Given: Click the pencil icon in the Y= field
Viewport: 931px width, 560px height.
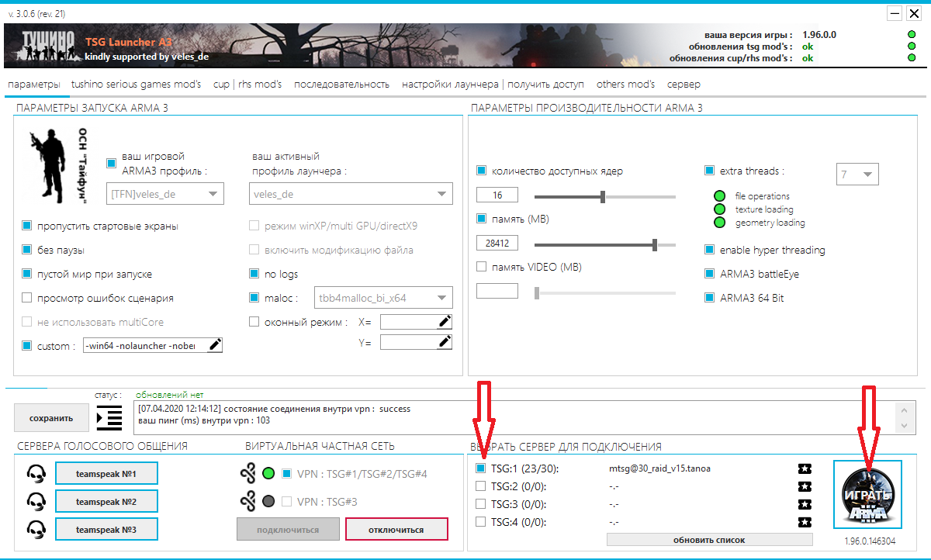Looking at the screenshot, I should click(x=445, y=342).
